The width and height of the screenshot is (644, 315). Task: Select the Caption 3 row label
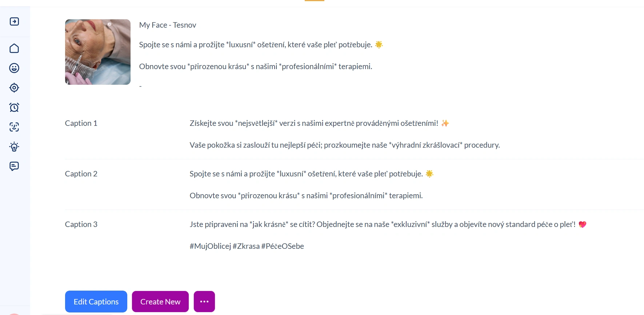click(x=81, y=224)
